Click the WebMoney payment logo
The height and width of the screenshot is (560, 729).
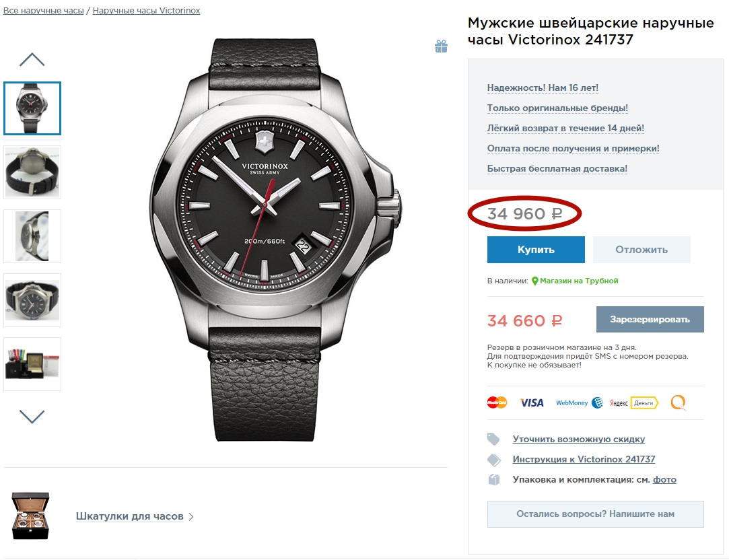pyautogui.click(x=579, y=403)
